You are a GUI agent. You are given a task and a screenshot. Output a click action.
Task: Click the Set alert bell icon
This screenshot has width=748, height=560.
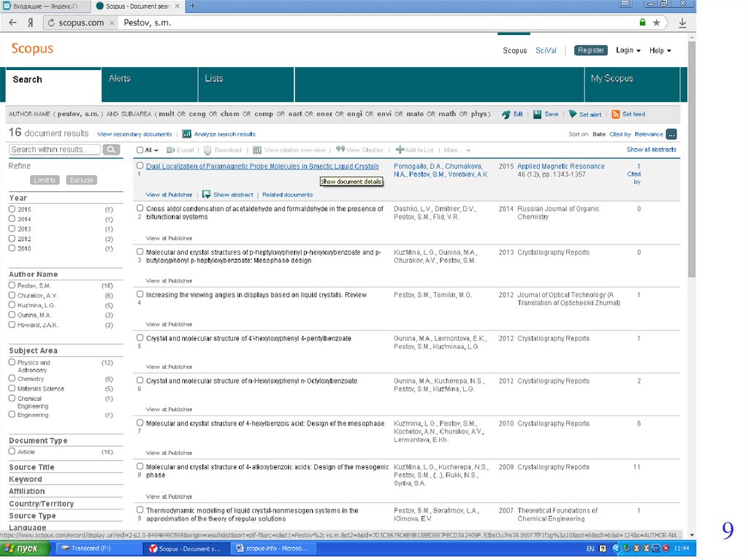click(573, 115)
